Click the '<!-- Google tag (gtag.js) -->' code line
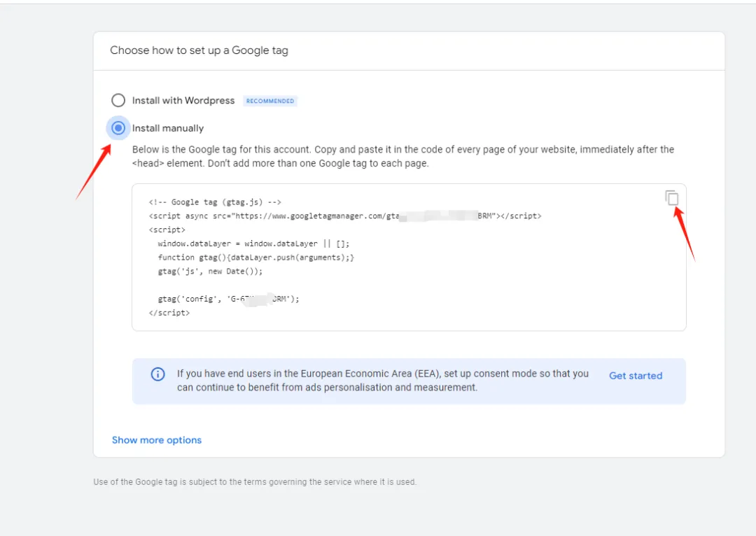 [215, 202]
